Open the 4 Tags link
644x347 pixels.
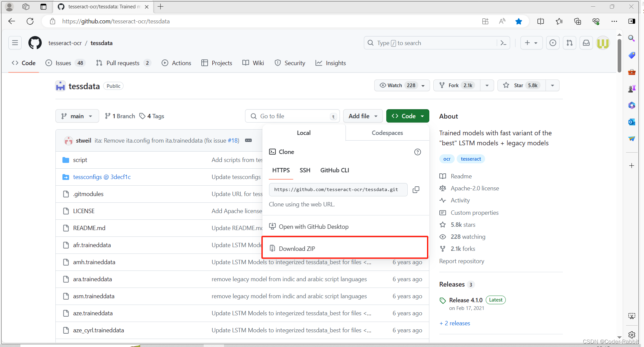[152, 116]
